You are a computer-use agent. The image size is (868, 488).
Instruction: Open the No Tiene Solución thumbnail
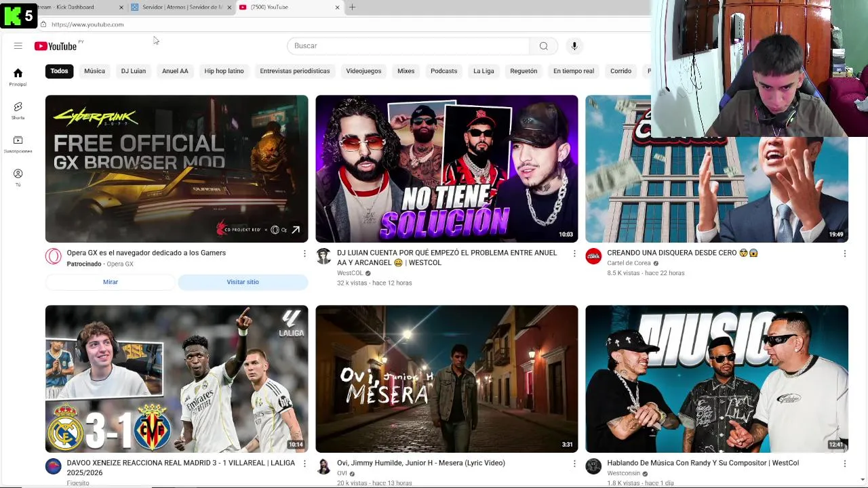tap(447, 169)
